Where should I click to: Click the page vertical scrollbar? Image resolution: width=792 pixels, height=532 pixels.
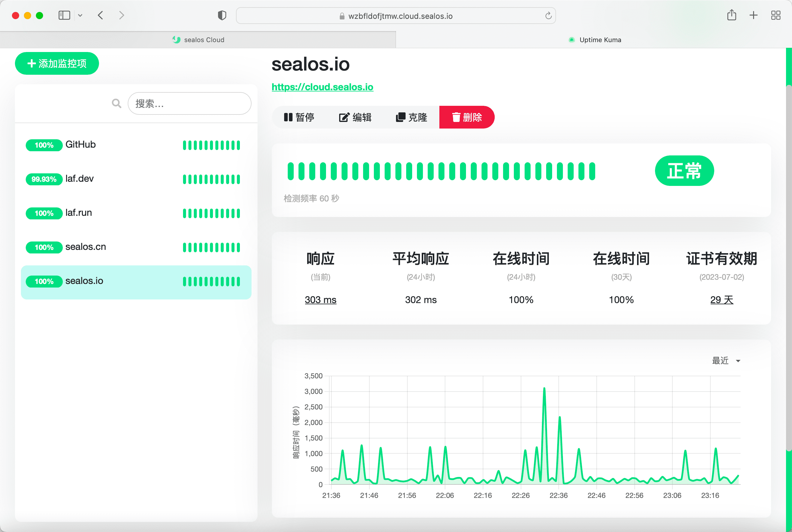click(789, 268)
